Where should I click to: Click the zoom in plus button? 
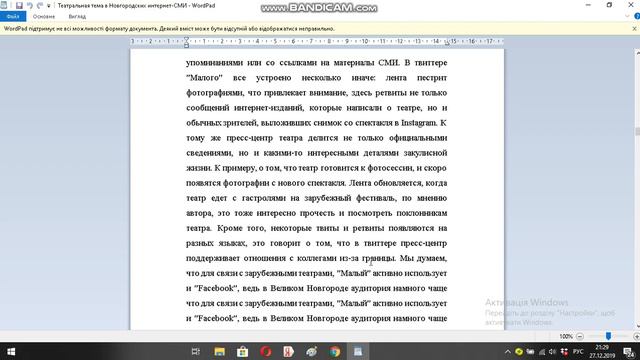[636, 336]
